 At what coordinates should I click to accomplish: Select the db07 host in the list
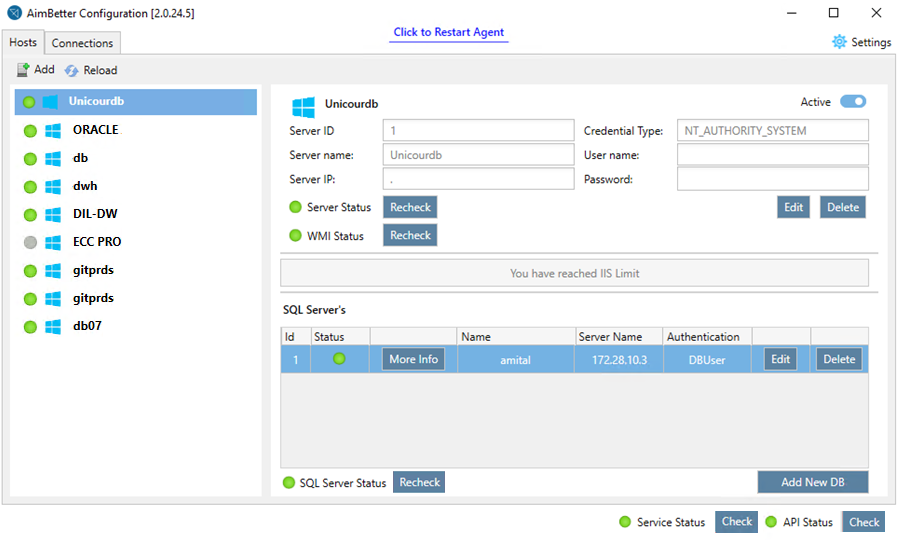pyautogui.click(x=136, y=327)
